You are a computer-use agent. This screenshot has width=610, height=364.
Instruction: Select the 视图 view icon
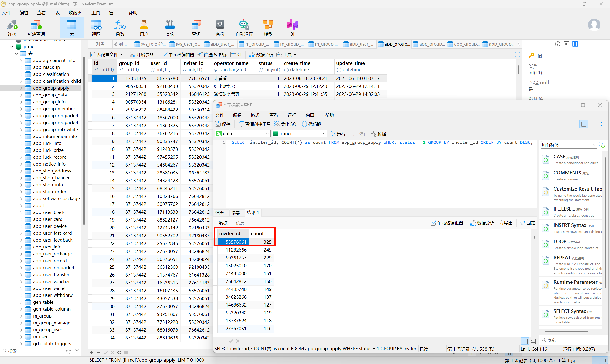tap(96, 28)
